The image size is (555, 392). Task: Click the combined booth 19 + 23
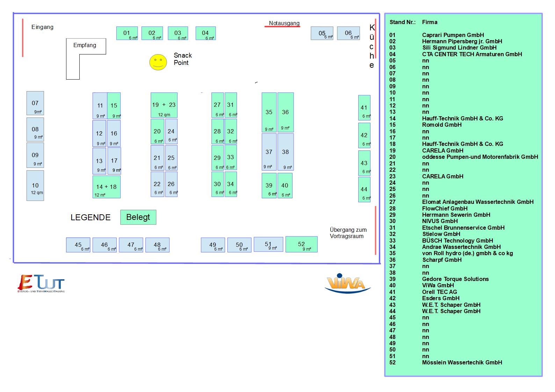click(164, 105)
